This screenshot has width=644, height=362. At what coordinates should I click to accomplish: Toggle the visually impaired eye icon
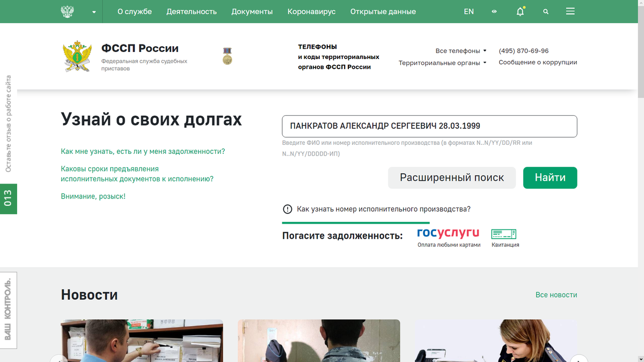[x=494, y=11]
